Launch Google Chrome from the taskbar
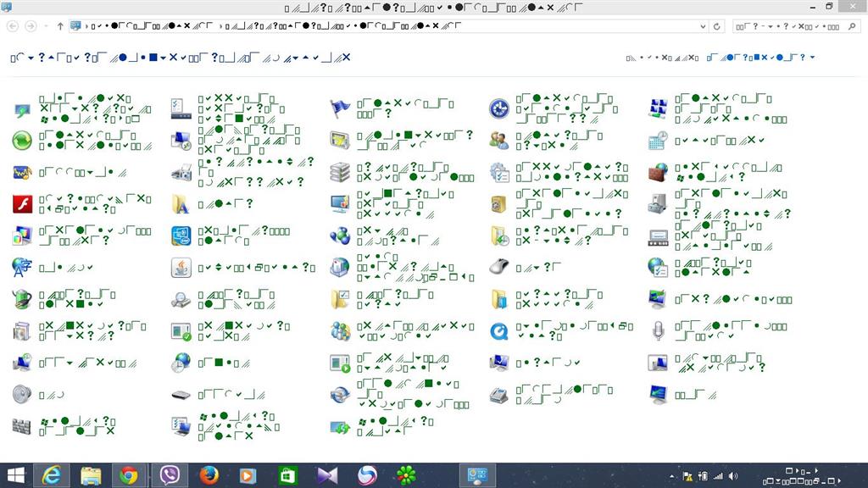The image size is (868, 488). pyautogui.click(x=129, y=475)
